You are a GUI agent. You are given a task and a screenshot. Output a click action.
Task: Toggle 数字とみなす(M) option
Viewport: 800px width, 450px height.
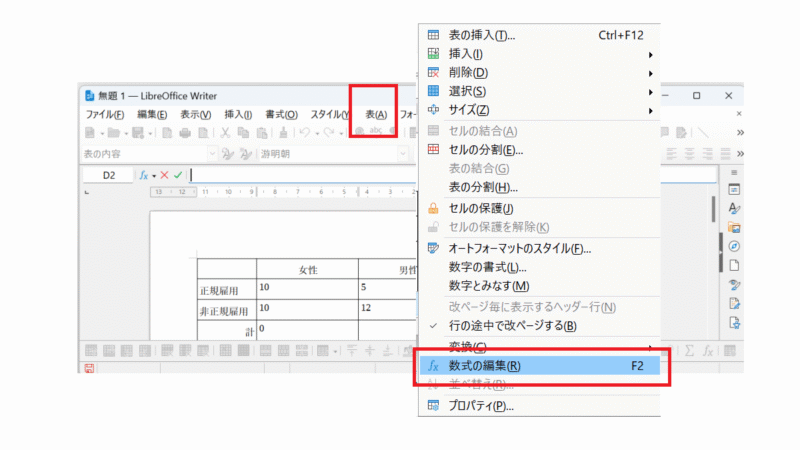click(540, 286)
